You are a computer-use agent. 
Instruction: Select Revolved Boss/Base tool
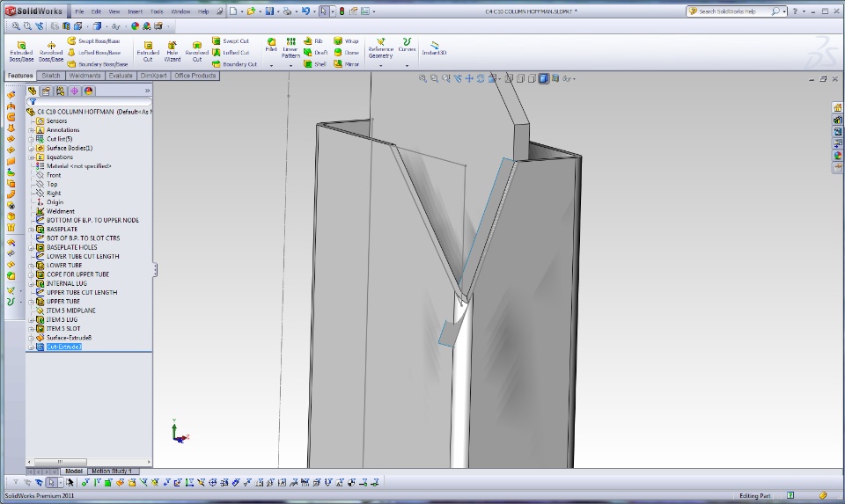pyautogui.click(x=51, y=52)
